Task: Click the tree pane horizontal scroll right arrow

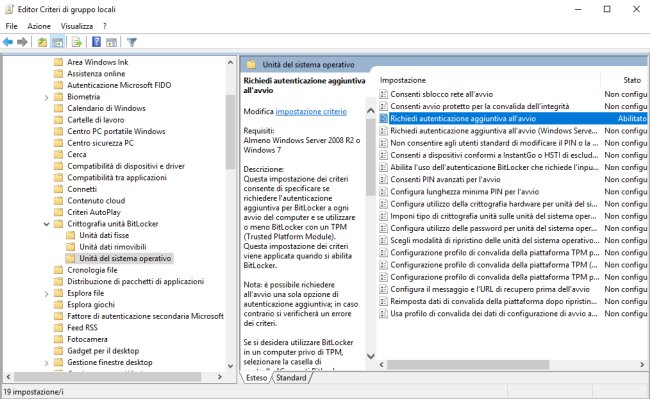Action: pyautogui.click(x=220, y=377)
